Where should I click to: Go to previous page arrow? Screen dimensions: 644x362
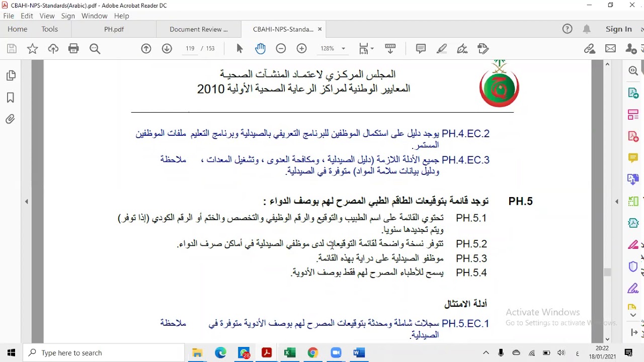[146, 49]
